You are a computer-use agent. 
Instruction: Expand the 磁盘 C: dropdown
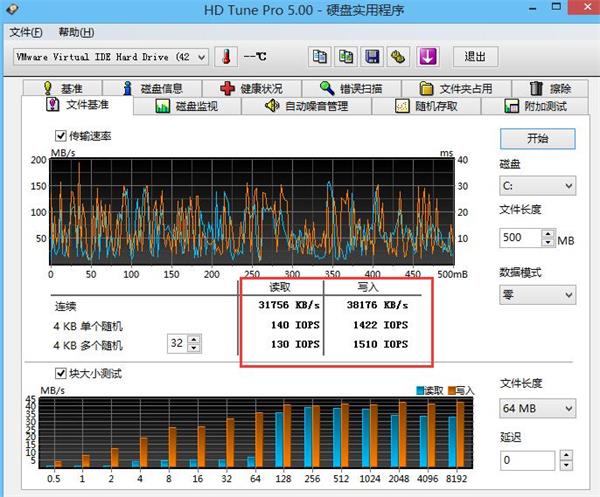[569, 186]
